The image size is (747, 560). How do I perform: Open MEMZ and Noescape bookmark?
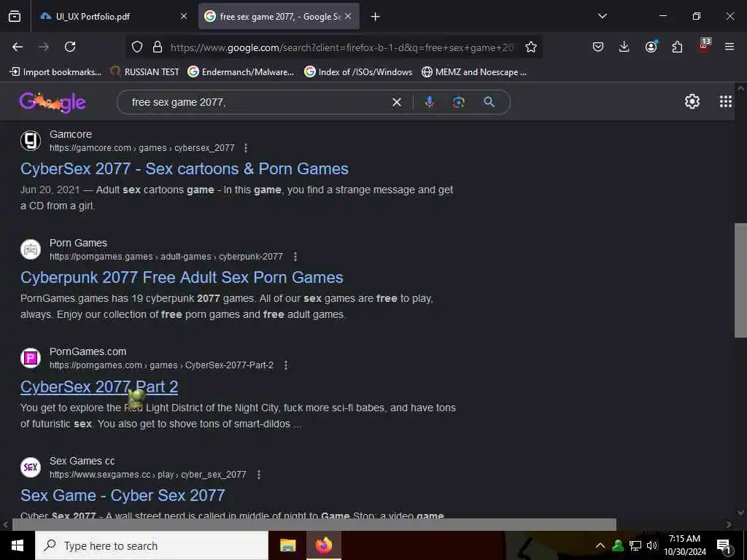[x=474, y=72]
